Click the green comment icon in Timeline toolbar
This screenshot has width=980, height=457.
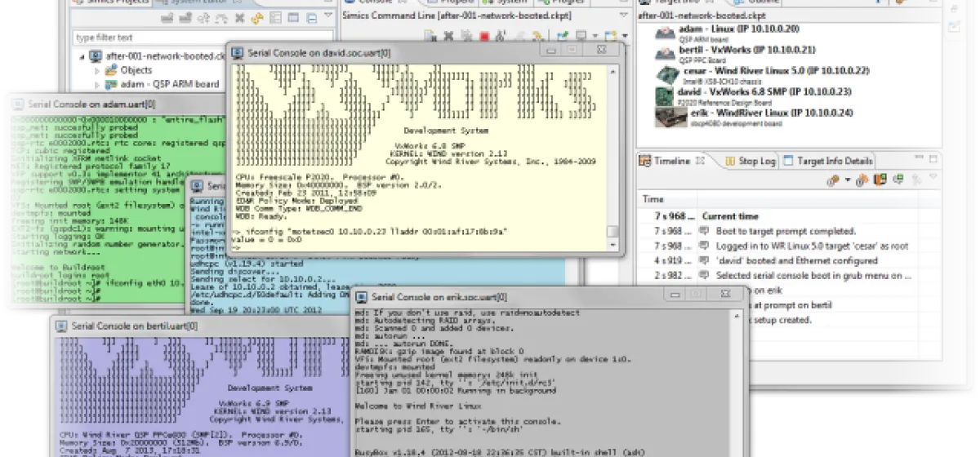(898, 180)
